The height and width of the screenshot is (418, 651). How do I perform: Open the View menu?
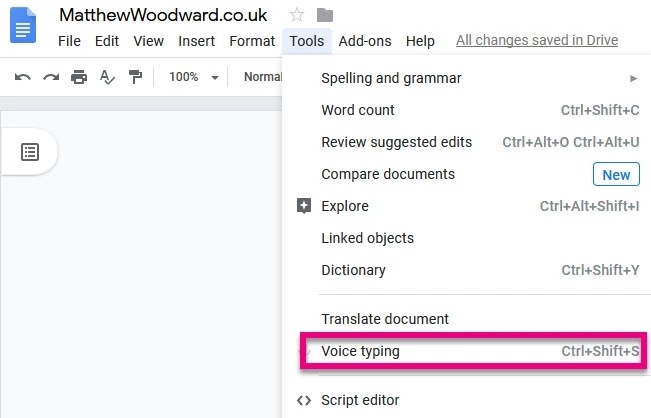(148, 41)
